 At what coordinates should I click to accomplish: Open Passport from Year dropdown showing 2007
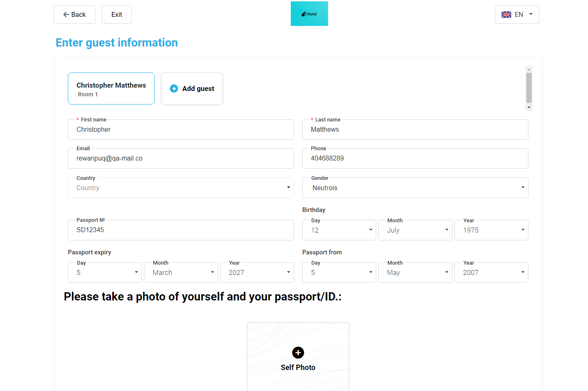(491, 272)
